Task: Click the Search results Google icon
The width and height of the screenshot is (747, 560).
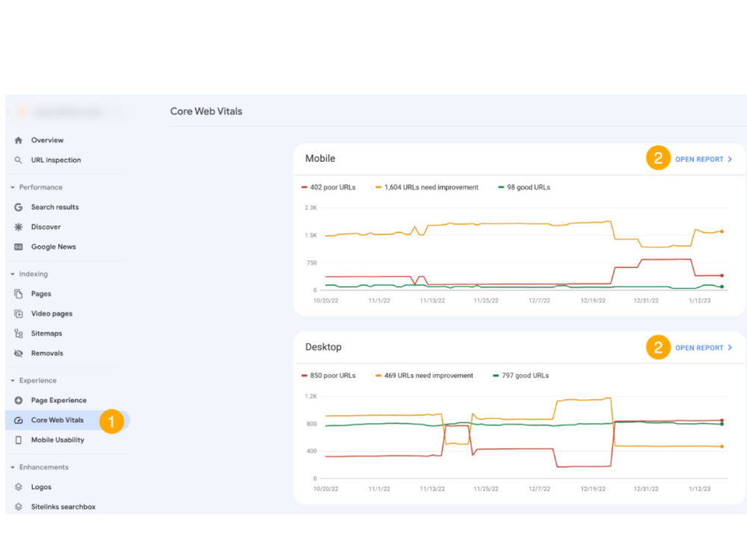Action: pyautogui.click(x=18, y=207)
